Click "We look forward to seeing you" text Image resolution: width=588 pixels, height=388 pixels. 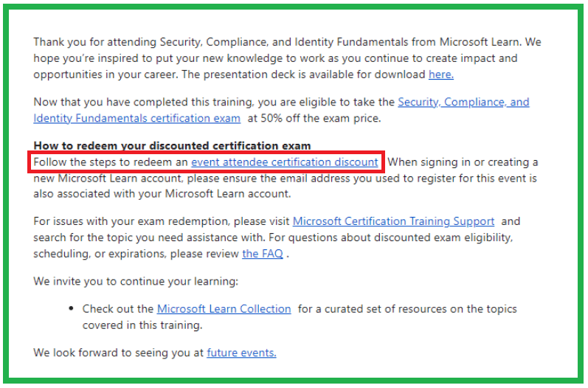tap(113, 353)
